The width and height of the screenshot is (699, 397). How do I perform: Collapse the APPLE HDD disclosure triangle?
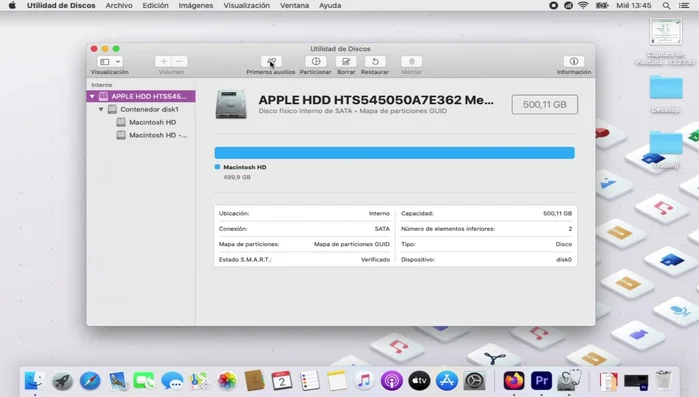(92, 96)
